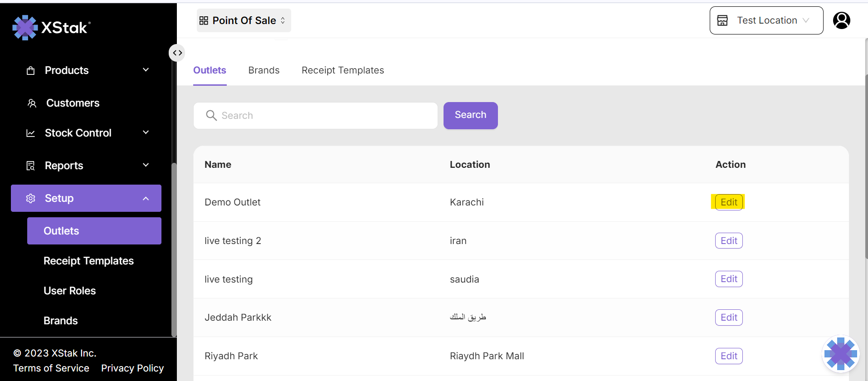The width and height of the screenshot is (868, 381).
Task: Click the Stock Control chart icon
Action: (31, 133)
